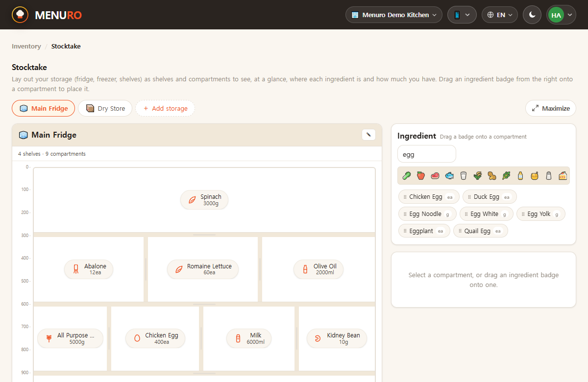Click the bean icon on Kidney Bean badge
Image resolution: width=588 pixels, height=382 pixels.
pyautogui.click(x=318, y=338)
